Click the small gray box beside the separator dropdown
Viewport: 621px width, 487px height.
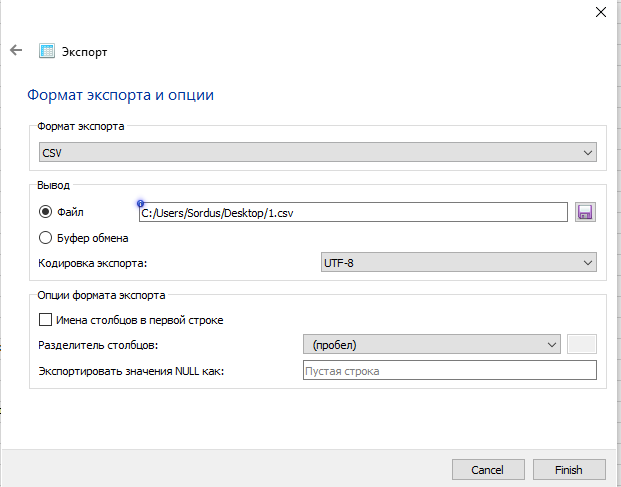pos(582,345)
